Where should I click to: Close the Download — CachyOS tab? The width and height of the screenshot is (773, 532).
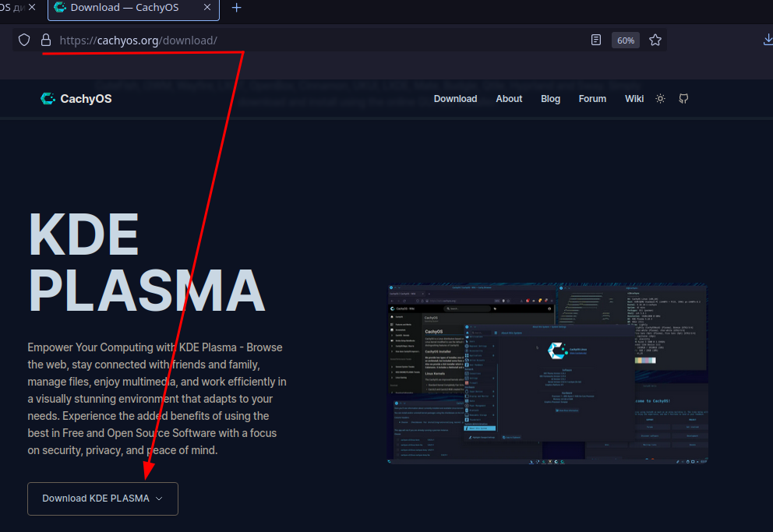pos(207,7)
